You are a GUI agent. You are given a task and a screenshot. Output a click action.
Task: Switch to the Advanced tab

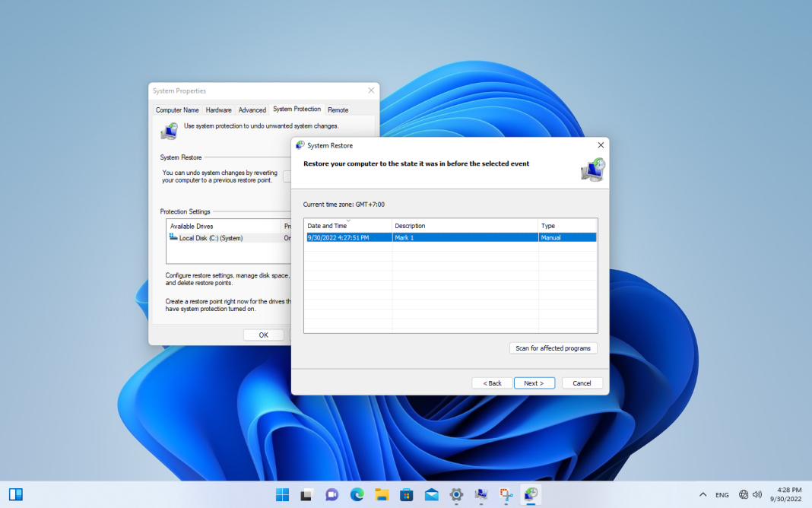(252, 110)
